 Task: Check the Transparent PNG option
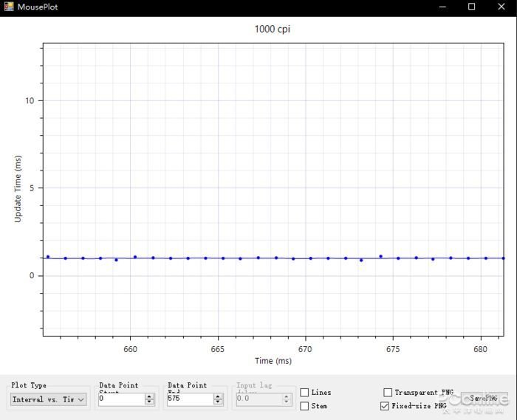(388, 393)
